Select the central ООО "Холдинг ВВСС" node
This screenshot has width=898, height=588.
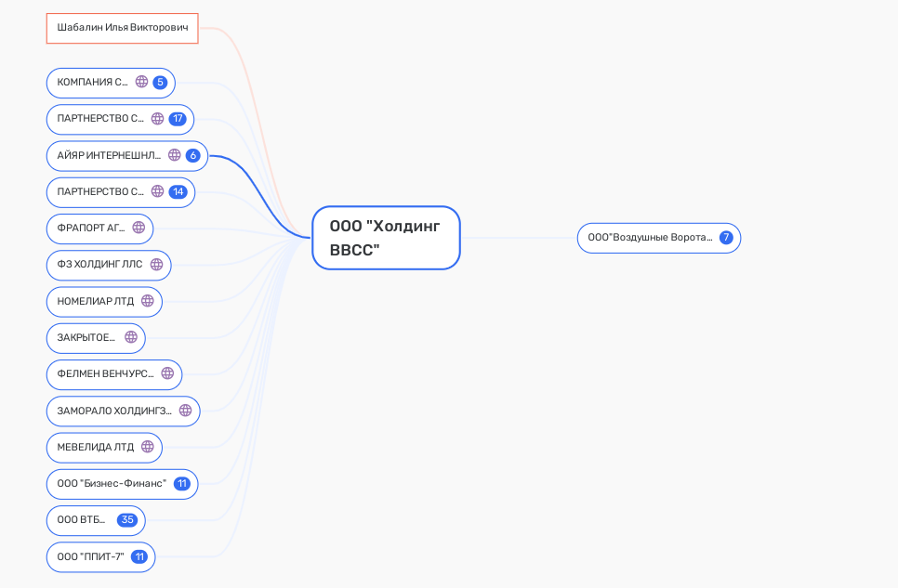pyautogui.click(x=386, y=238)
